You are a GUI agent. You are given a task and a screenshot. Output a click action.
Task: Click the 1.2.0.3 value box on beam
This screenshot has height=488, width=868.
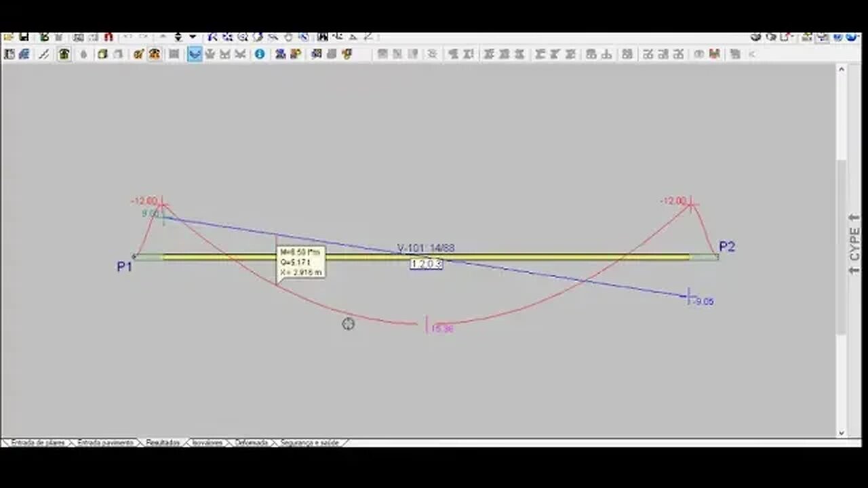coord(427,264)
